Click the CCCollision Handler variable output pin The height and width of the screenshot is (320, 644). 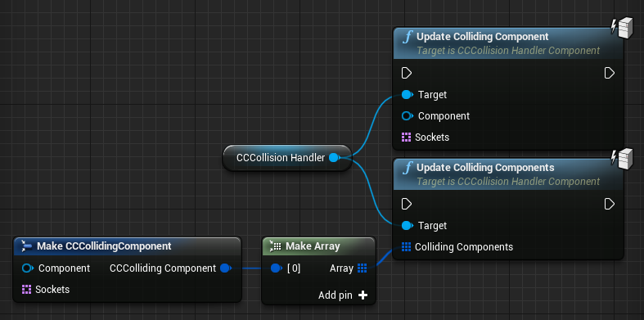click(335, 158)
